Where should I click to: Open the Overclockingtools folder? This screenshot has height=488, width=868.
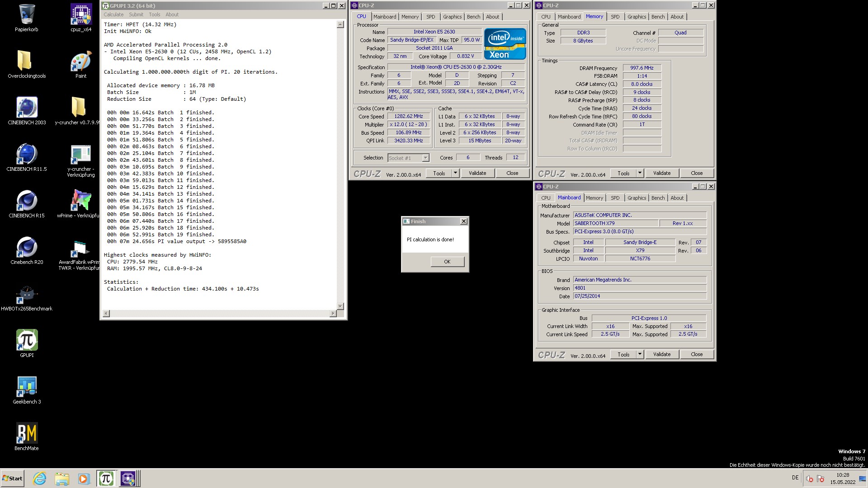27,64
